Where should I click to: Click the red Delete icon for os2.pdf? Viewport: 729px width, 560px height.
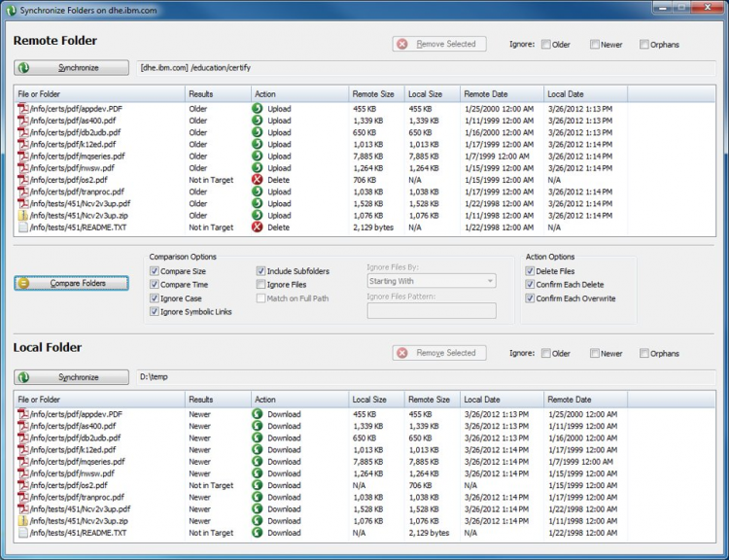258,180
